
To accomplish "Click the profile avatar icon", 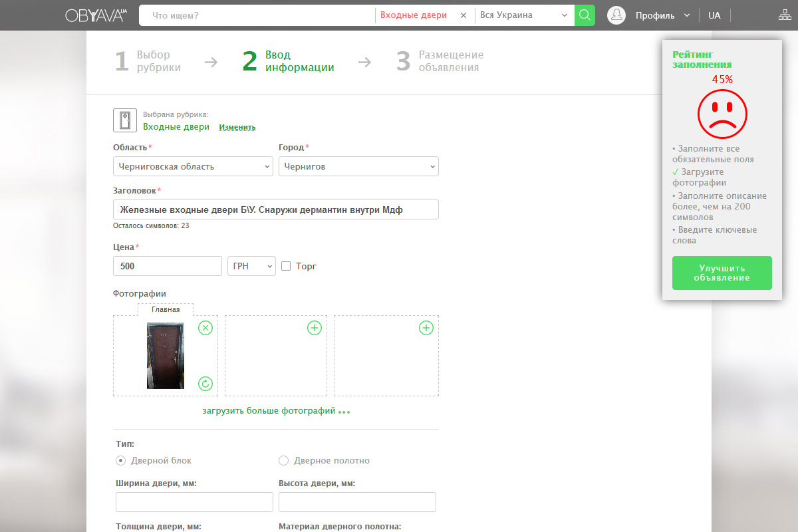I will 616,15.
